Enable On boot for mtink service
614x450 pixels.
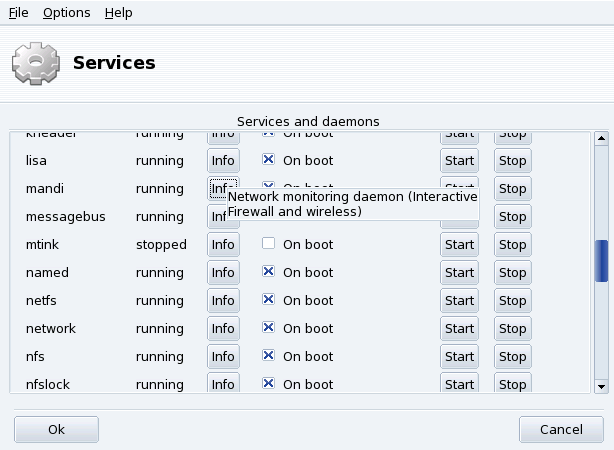tap(268, 244)
